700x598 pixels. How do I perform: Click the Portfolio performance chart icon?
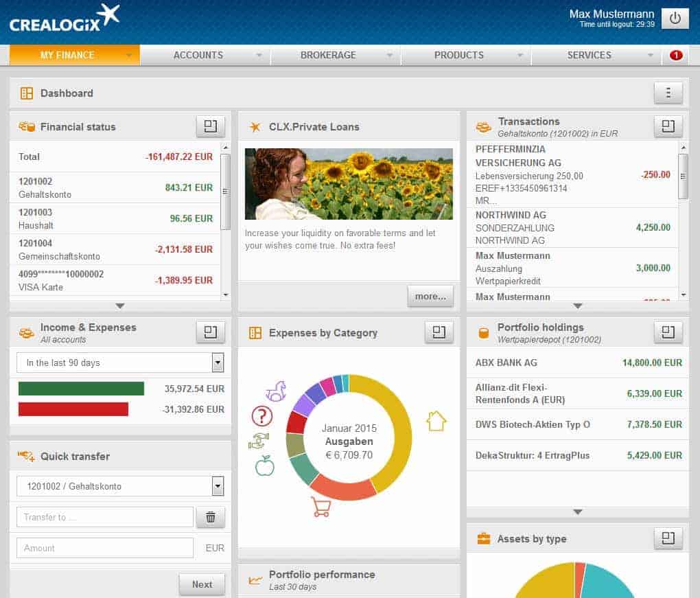[255, 581]
